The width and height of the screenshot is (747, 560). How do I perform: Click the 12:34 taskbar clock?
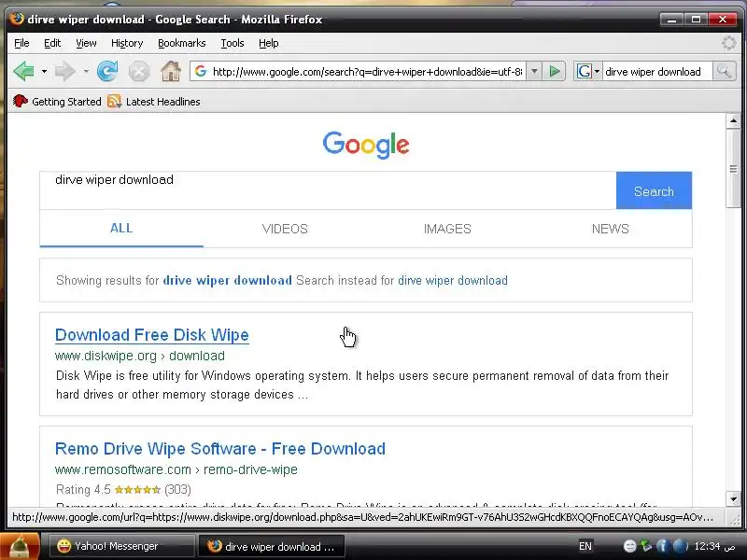(x=715, y=546)
